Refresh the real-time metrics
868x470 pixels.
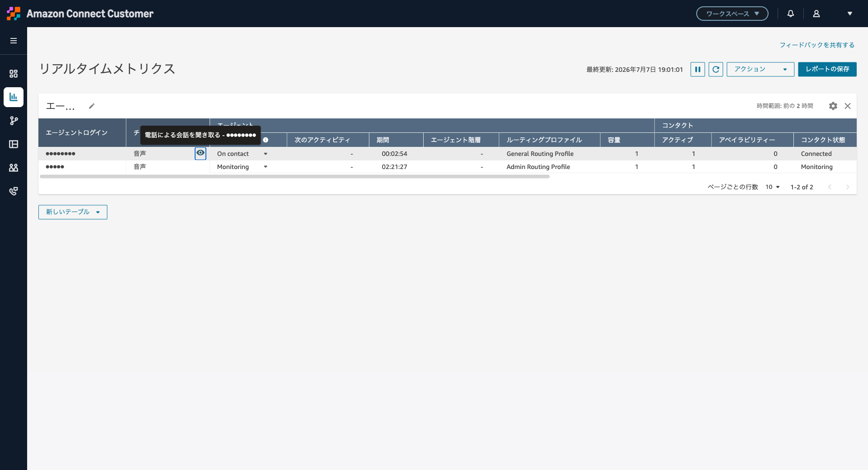click(716, 69)
